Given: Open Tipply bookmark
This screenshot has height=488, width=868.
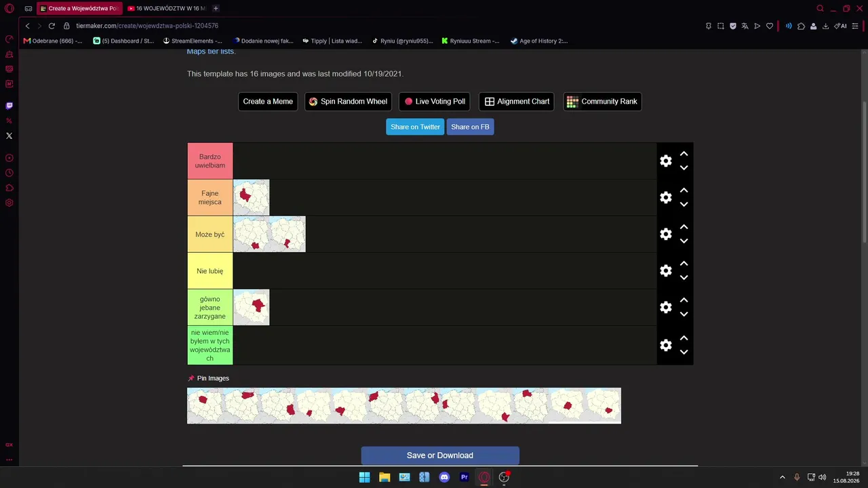Looking at the screenshot, I should pyautogui.click(x=332, y=41).
